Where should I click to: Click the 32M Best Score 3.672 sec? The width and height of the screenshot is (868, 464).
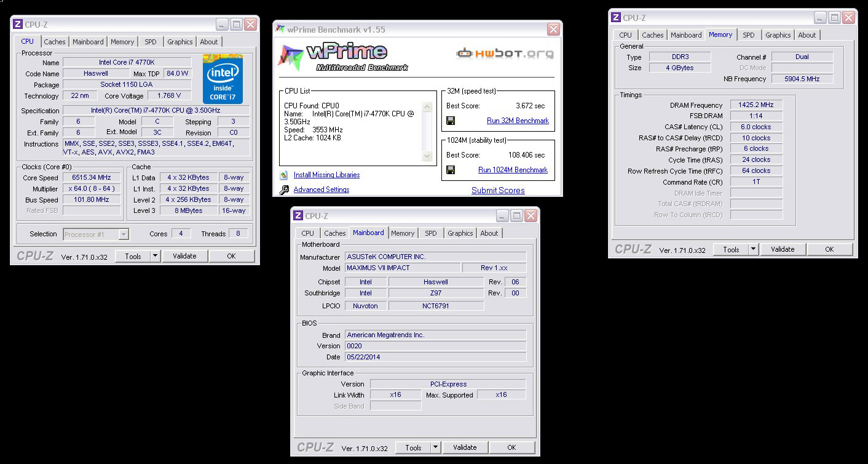pyautogui.click(x=531, y=106)
